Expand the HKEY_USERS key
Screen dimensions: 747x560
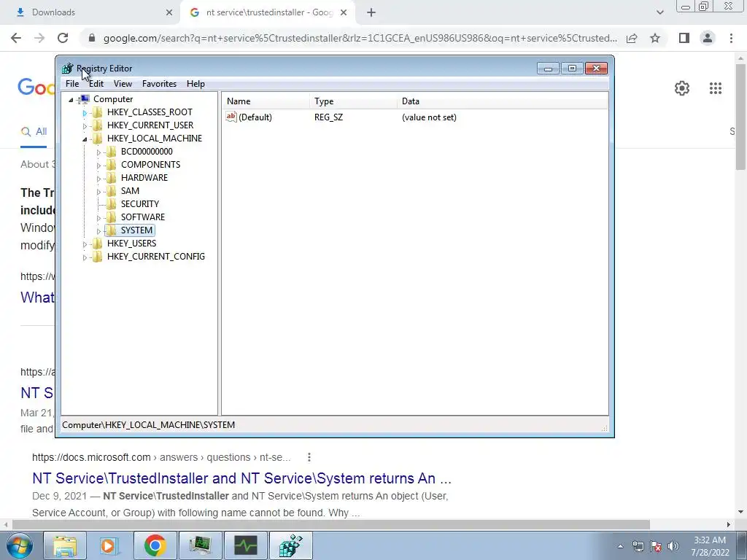[85, 244]
